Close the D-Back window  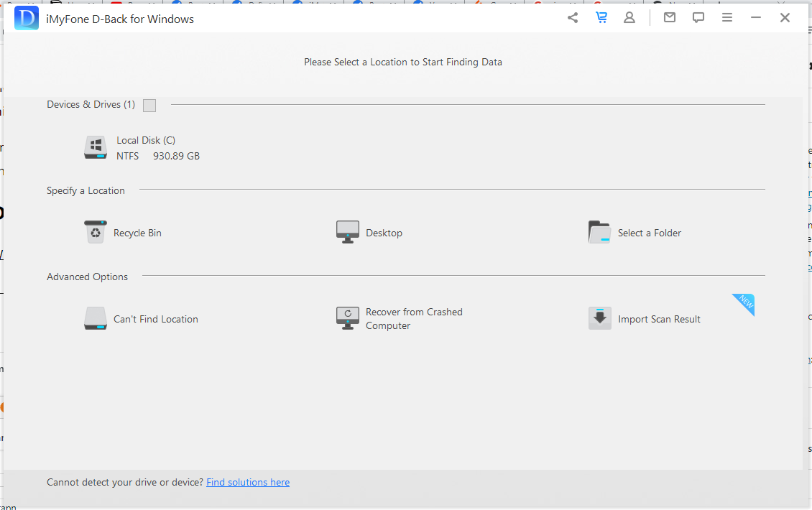click(785, 18)
